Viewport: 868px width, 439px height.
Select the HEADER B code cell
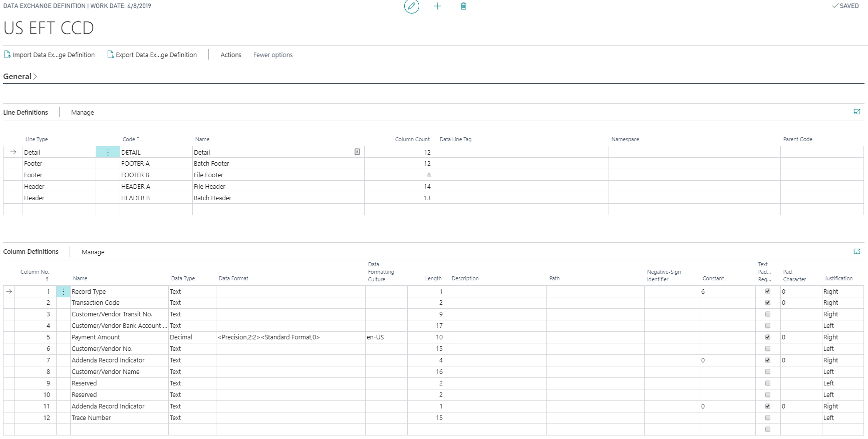pos(156,198)
